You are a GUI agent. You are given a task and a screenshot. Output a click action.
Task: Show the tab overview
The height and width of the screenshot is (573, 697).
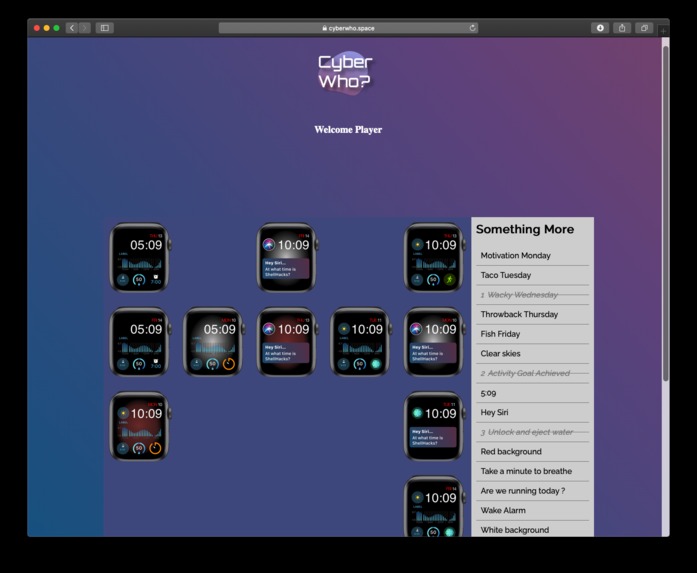(644, 28)
